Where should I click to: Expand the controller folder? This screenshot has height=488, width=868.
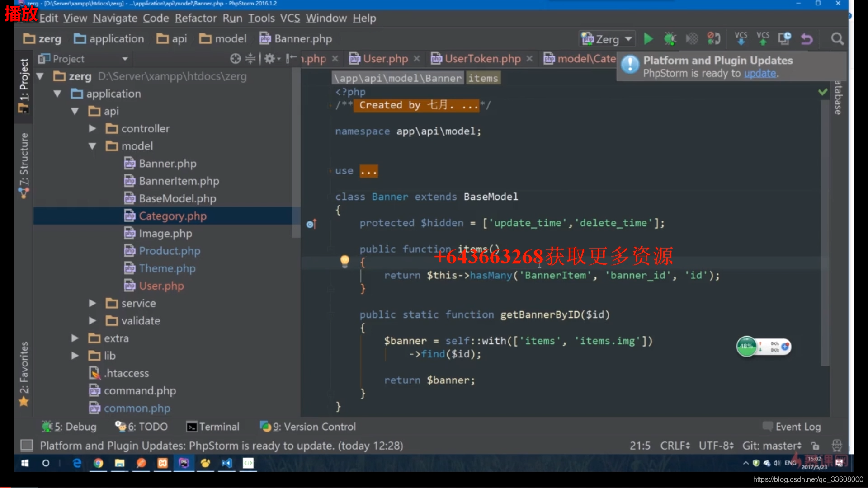[x=92, y=129]
